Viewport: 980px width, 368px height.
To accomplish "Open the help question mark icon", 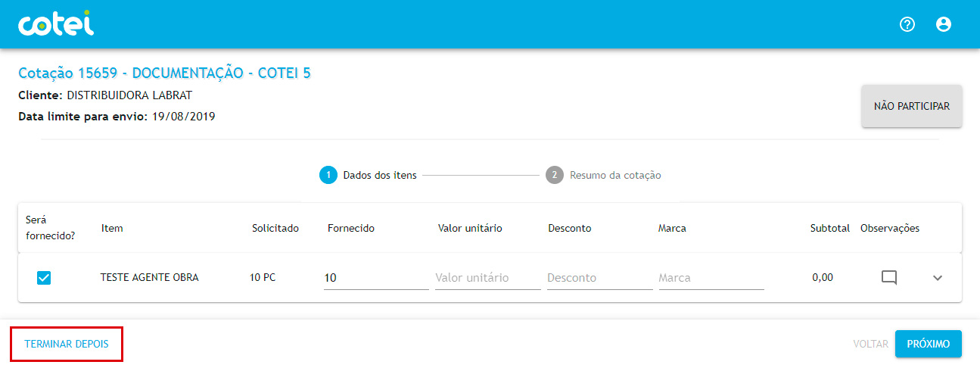I will [907, 24].
